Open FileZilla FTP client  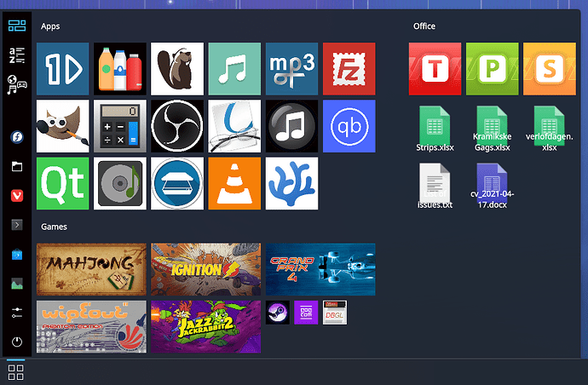point(349,68)
